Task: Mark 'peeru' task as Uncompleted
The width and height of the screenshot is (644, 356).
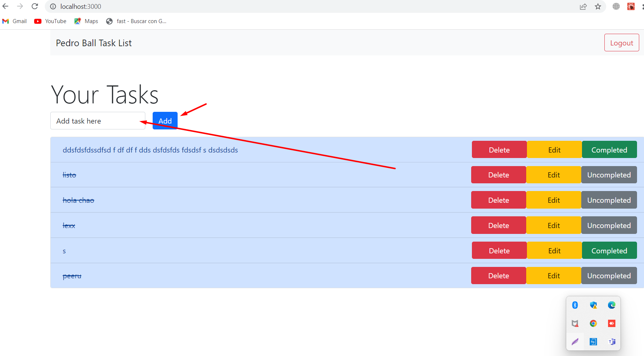Action: point(609,275)
